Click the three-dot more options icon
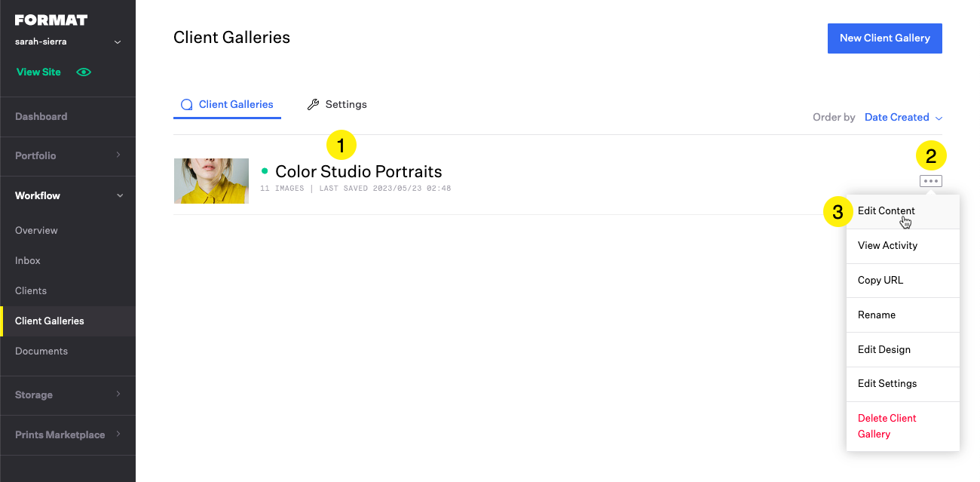 pos(931,181)
